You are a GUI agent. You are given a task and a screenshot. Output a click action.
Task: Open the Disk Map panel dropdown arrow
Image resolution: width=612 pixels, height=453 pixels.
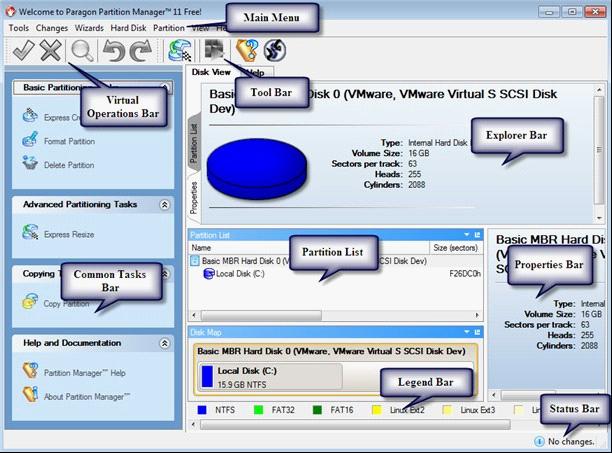coord(467,331)
